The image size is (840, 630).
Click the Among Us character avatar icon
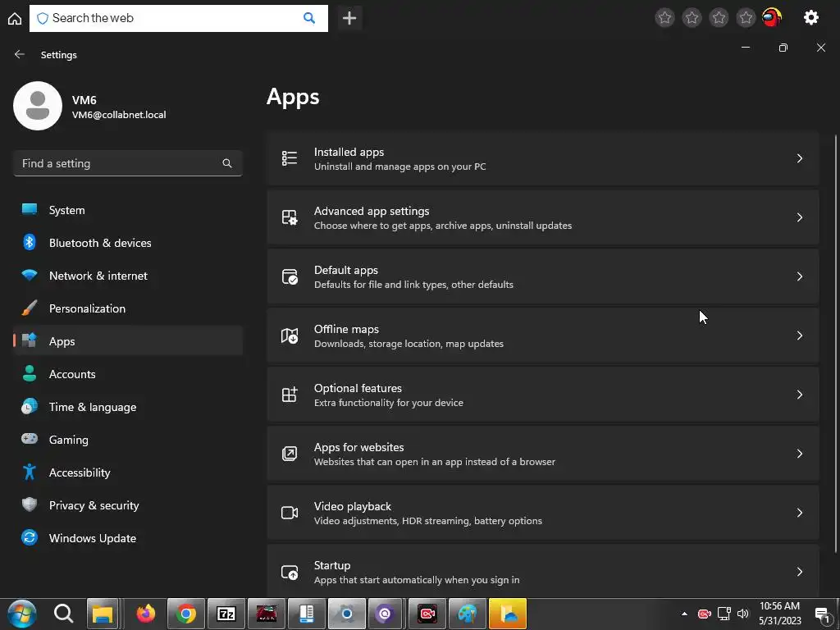click(772, 18)
